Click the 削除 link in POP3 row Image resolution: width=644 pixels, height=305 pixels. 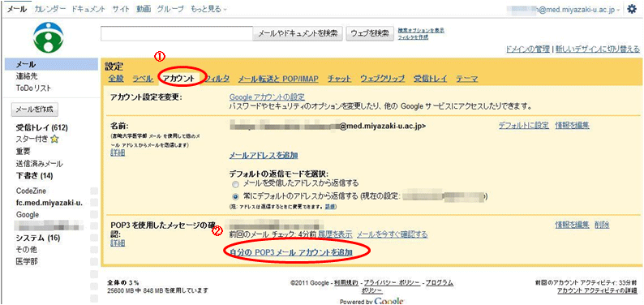602,225
